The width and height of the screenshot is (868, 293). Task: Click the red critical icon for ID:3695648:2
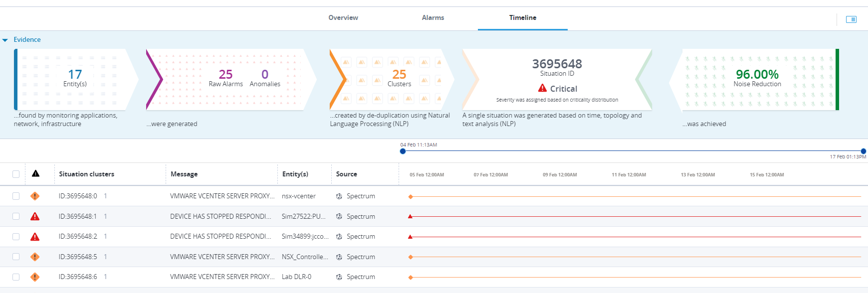click(35, 237)
